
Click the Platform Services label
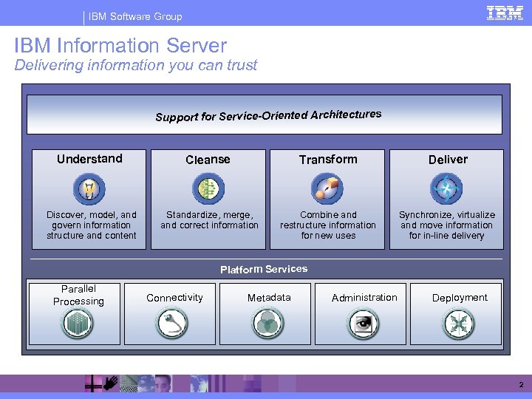click(264, 269)
